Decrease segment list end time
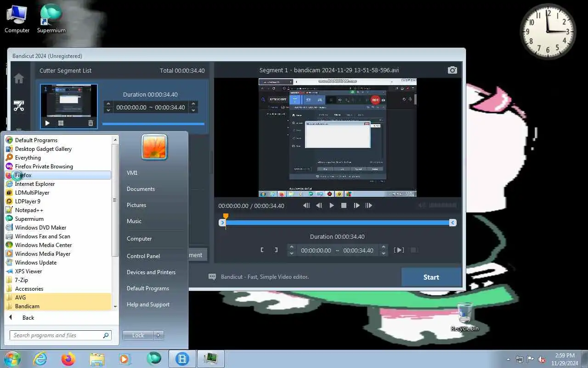The image size is (588, 368). pos(193,110)
